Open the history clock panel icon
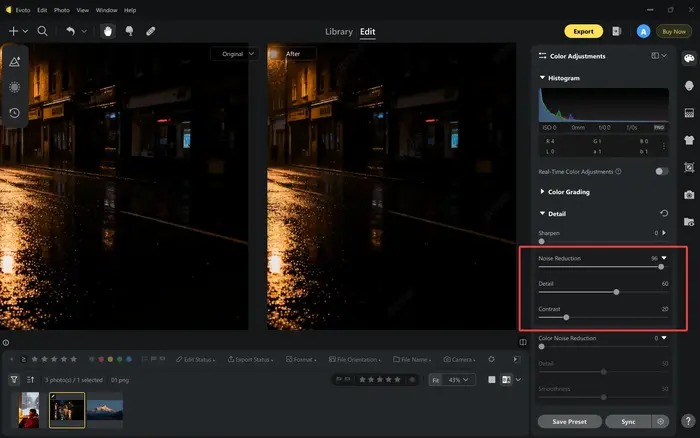The image size is (700, 438). click(x=15, y=113)
